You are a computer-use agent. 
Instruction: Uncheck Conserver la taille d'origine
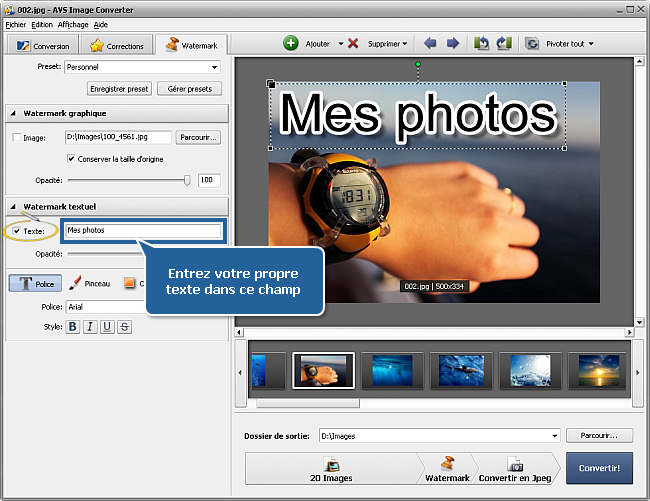point(70,158)
